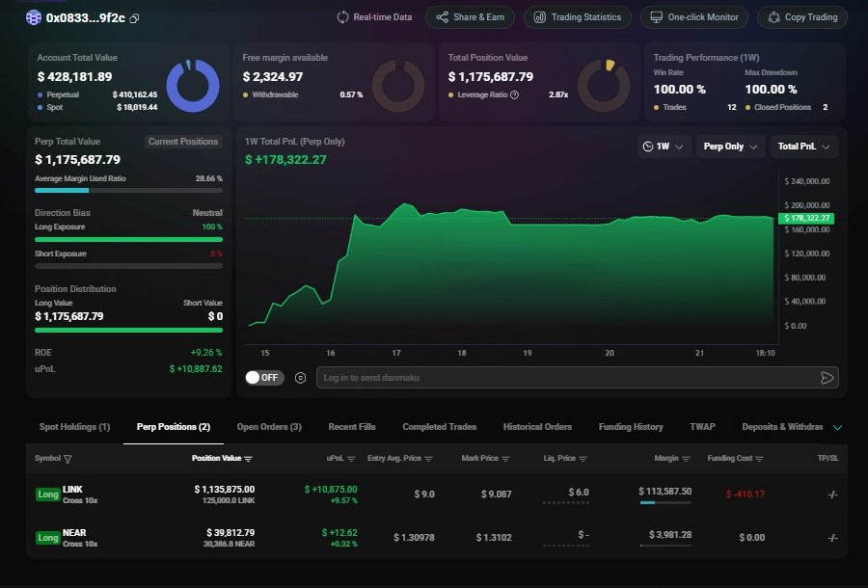The width and height of the screenshot is (868, 588).
Task: Open Trading Statistics
Action: tap(577, 16)
